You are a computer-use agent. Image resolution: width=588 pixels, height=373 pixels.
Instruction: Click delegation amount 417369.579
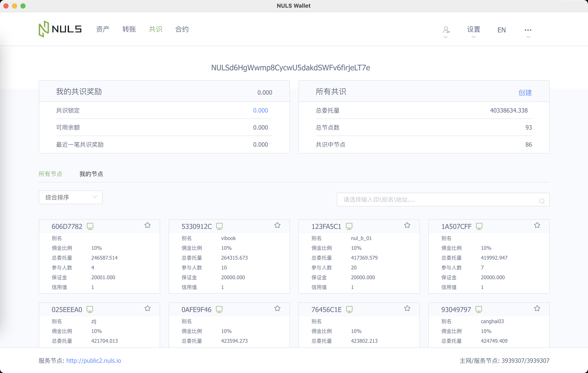click(364, 258)
